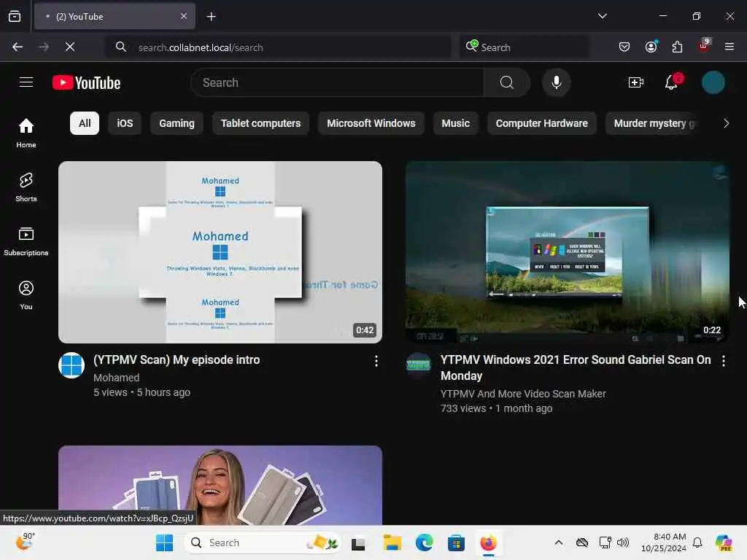
Task: Click the taskbar Search box
Action: point(263,542)
